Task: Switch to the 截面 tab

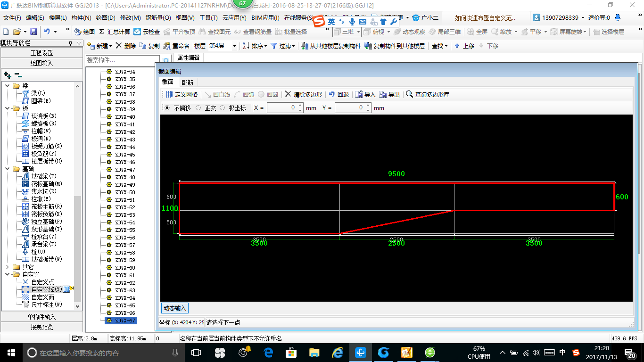Action: [168, 82]
